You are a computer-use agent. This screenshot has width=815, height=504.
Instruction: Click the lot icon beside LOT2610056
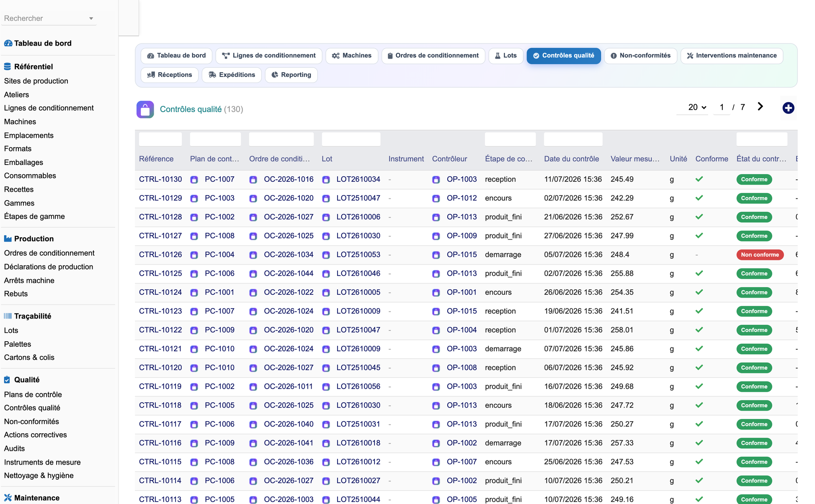click(x=326, y=387)
